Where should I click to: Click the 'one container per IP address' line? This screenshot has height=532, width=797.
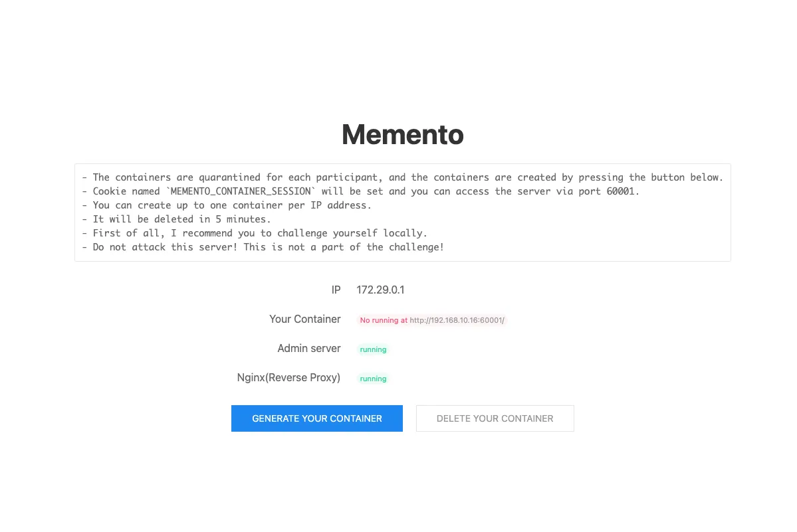[x=231, y=205]
